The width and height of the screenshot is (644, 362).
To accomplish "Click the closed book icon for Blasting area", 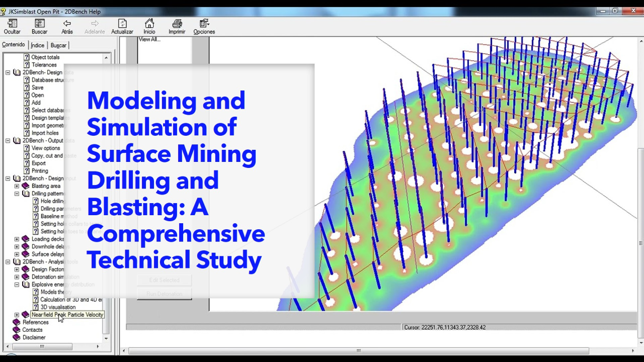I will pos(26,186).
